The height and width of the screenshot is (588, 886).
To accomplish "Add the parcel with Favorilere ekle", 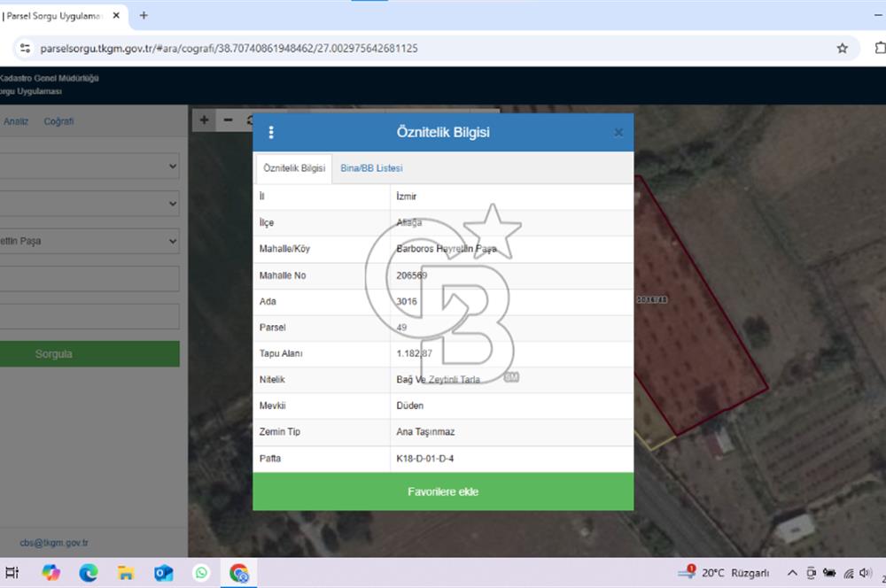I will (x=443, y=492).
